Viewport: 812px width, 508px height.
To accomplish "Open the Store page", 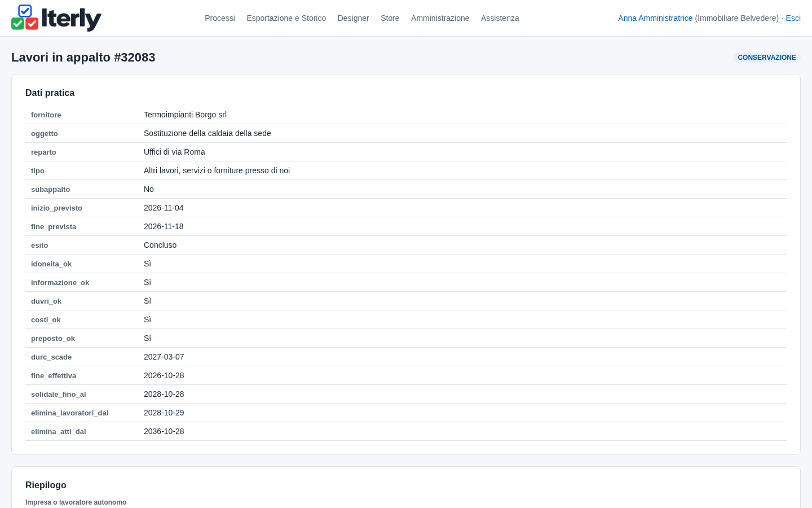I will pyautogui.click(x=390, y=18).
